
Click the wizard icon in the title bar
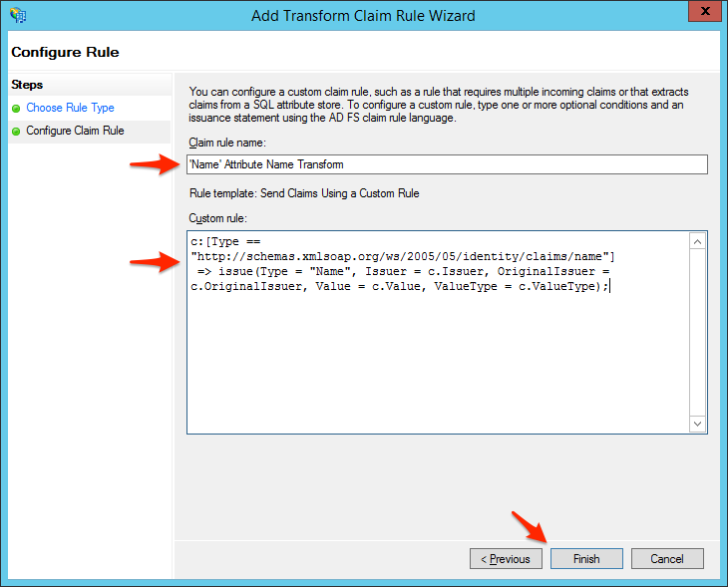pyautogui.click(x=17, y=16)
